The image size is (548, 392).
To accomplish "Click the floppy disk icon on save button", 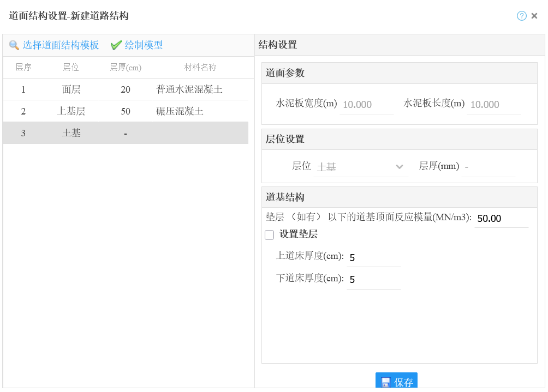I will click(386, 382).
